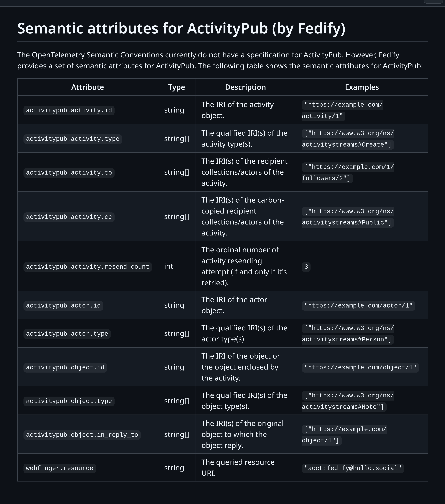Click the activitypub.actor.type attribute code

(x=67, y=334)
